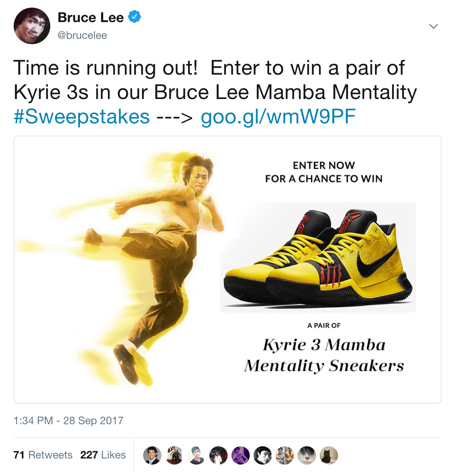Open the #Sweepstakes hashtag link
Screen dimensions: 453x476
(x=82, y=117)
